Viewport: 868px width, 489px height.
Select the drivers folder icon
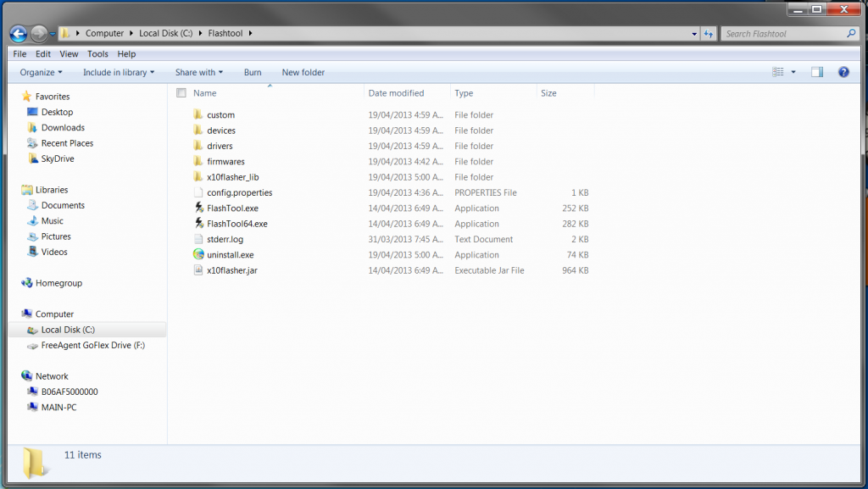198,146
